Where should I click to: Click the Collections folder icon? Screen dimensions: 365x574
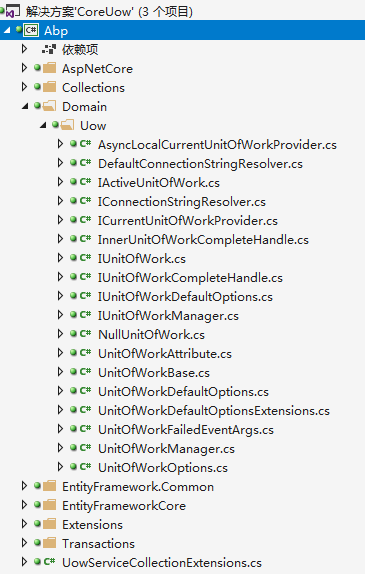click(49, 87)
